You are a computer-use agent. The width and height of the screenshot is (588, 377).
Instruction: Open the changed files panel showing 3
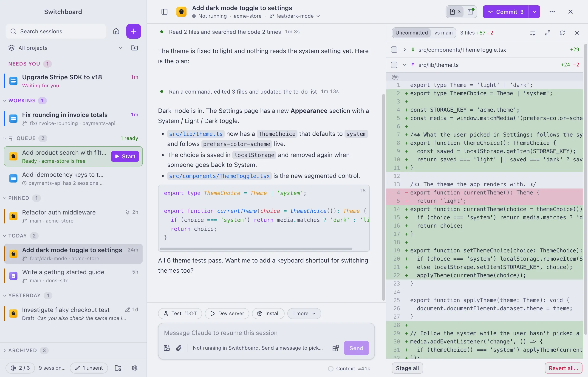click(455, 12)
